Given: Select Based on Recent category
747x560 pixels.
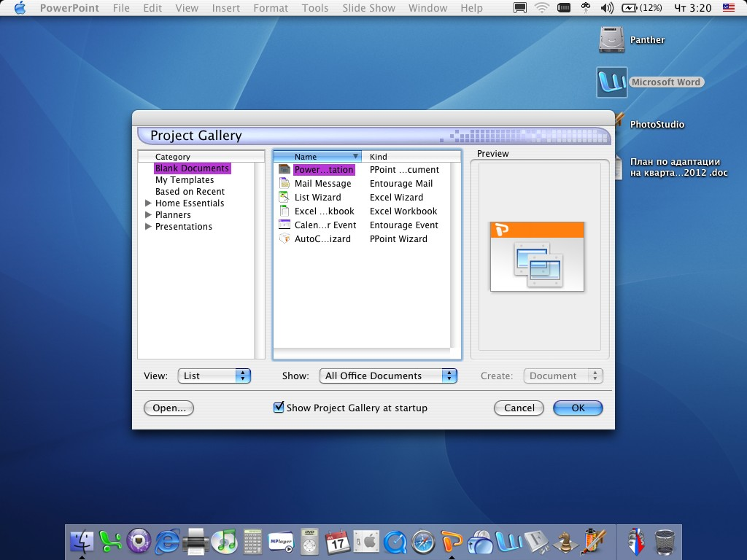Looking at the screenshot, I should [x=190, y=192].
